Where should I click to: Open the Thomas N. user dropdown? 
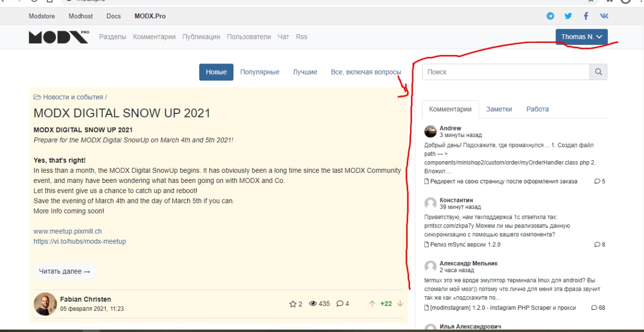(582, 37)
